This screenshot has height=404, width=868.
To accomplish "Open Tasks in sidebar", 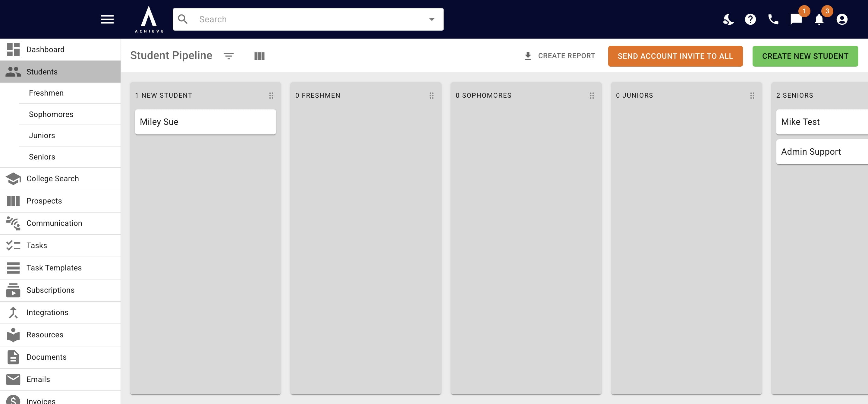I will point(60,245).
